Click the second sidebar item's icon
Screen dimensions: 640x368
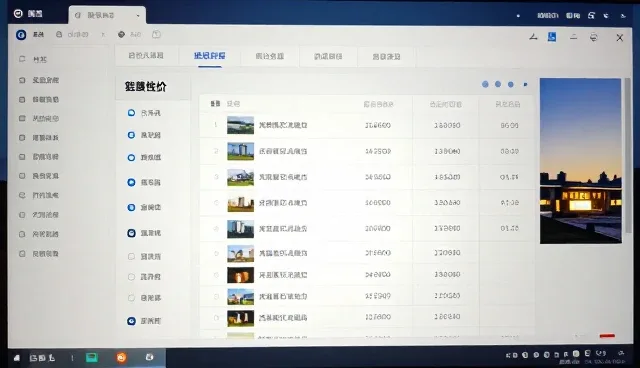tap(22, 80)
